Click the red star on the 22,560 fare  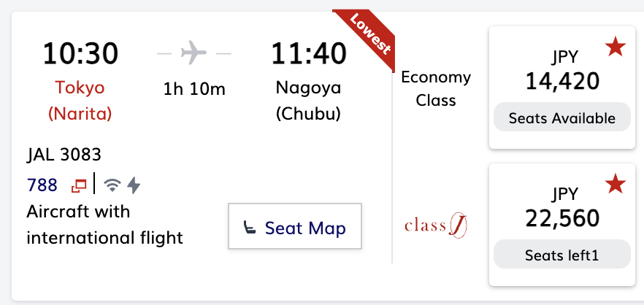[615, 185]
